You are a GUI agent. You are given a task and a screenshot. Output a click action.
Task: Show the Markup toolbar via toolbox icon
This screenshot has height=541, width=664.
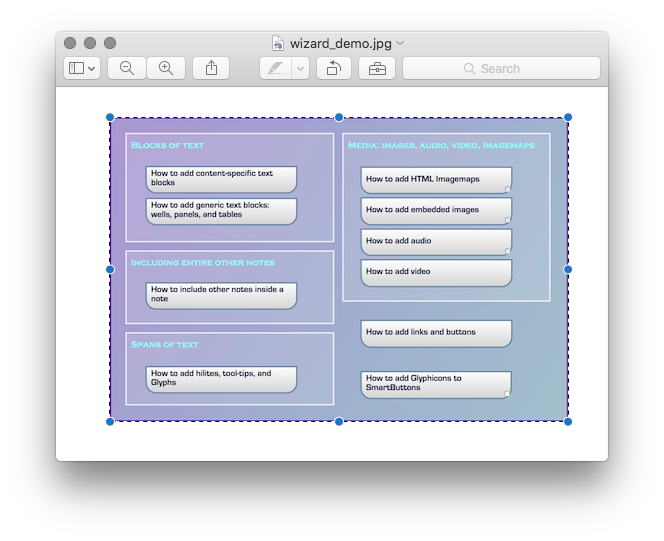tap(377, 68)
